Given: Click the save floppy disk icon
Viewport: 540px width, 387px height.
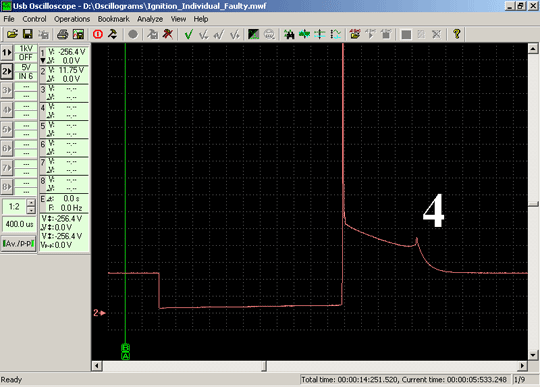Looking at the screenshot, I should tap(28, 34).
